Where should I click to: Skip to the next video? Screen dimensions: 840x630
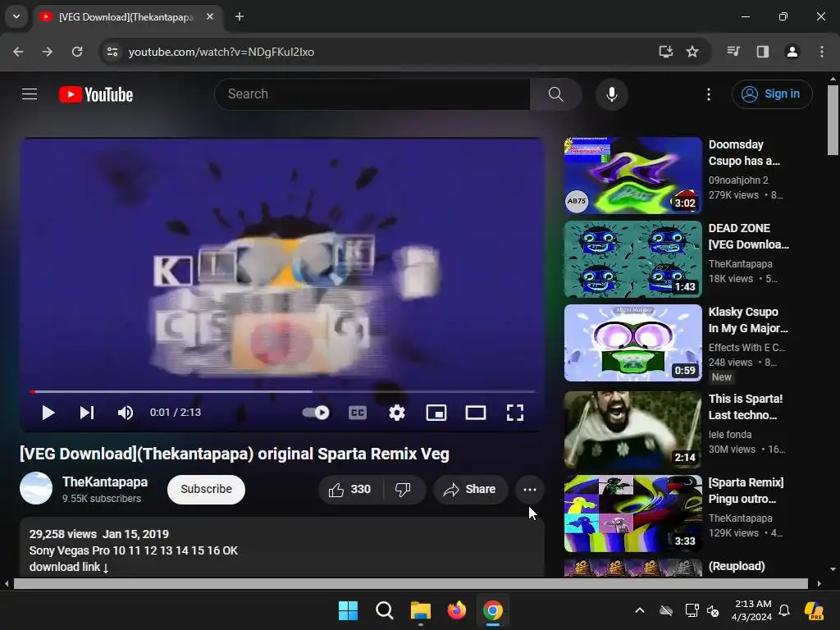point(87,413)
